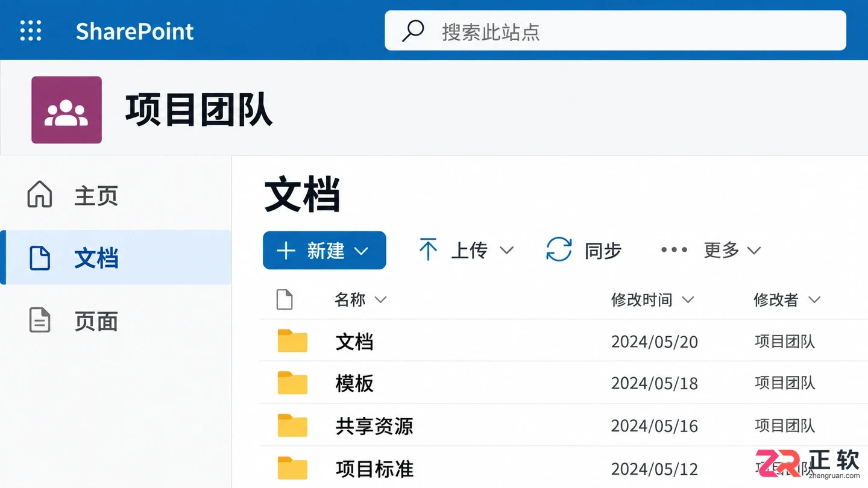Screen dimensions: 868x488
Task: Click the date 2024/05/18
Action: (655, 383)
